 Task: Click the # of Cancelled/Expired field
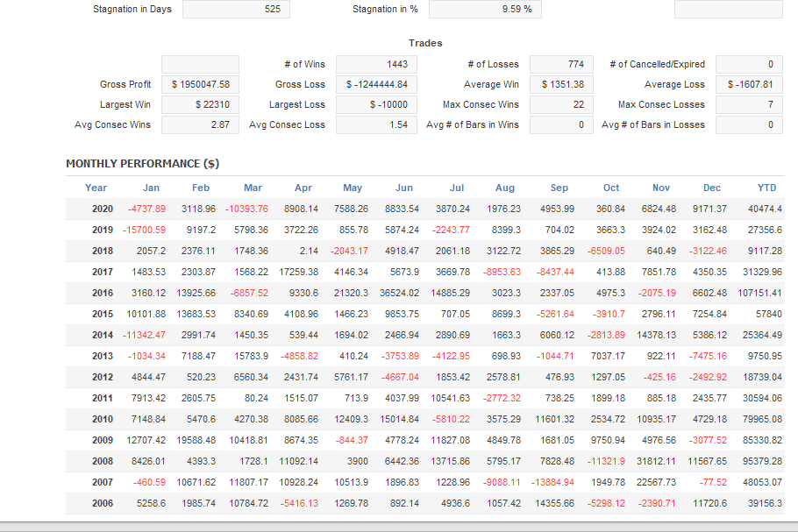(x=749, y=64)
